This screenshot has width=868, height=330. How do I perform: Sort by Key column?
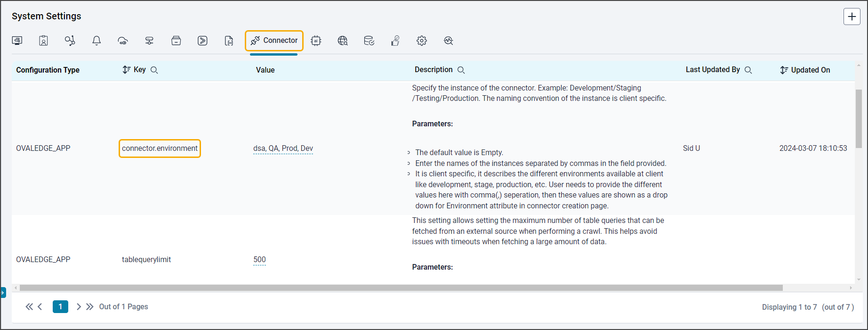126,70
